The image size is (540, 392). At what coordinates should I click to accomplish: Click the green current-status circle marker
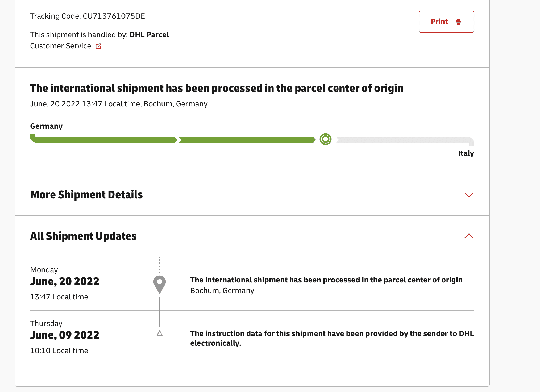point(325,139)
